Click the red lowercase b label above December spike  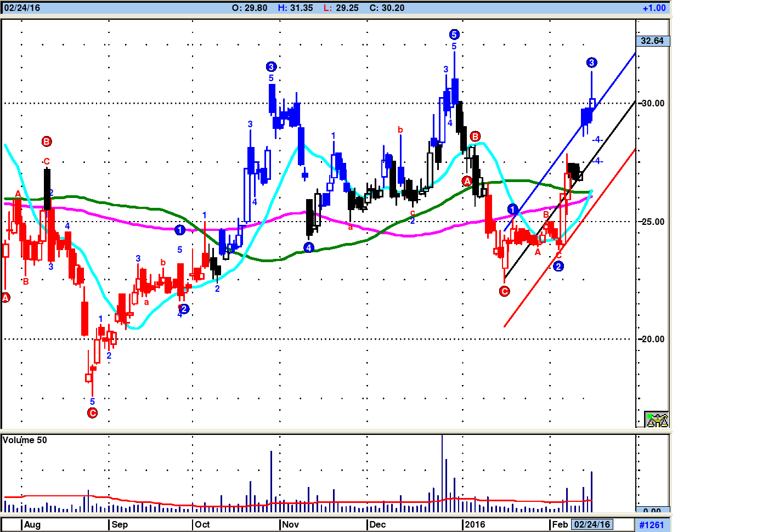(x=400, y=129)
